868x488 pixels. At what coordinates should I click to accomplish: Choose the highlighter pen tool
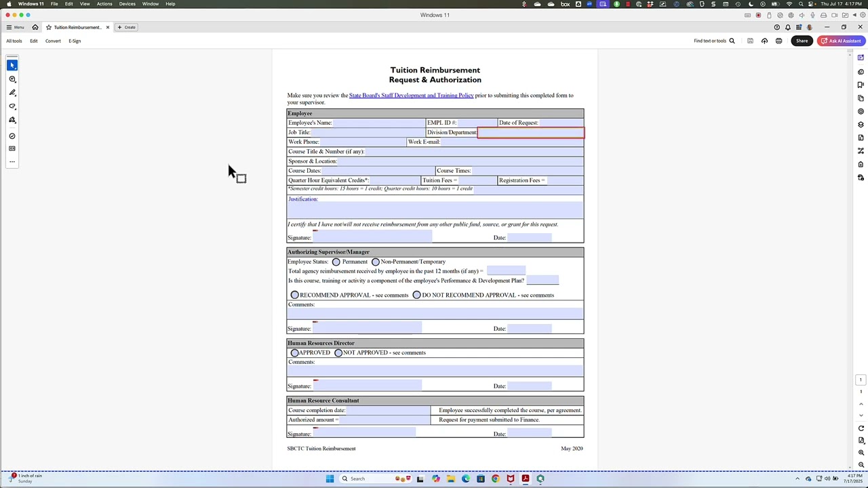point(12,92)
